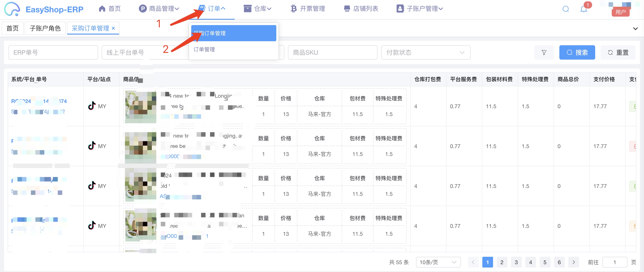This screenshot has height=272, width=644.
Task: Open 店铺列表 page
Action: (x=361, y=9)
